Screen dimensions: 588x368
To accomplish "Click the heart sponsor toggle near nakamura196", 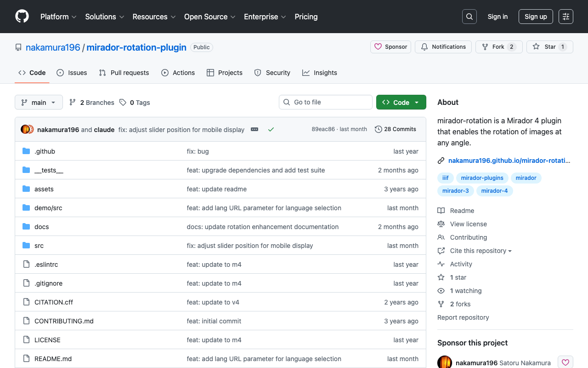I will coord(565,362).
